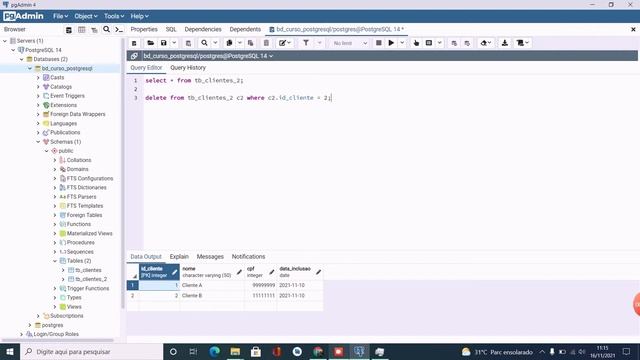640x360 pixels.
Task: Open Microsoft Edge from the taskbar
Action: click(214, 352)
